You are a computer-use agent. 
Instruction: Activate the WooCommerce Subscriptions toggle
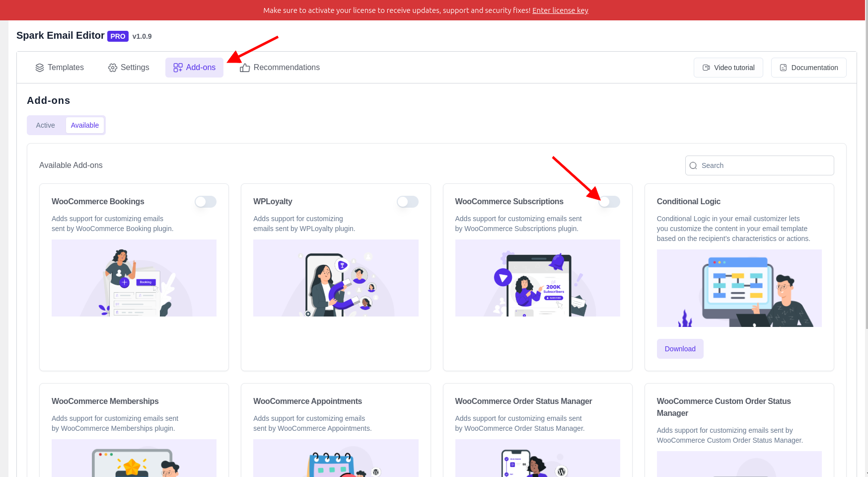pyautogui.click(x=609, y=202)
